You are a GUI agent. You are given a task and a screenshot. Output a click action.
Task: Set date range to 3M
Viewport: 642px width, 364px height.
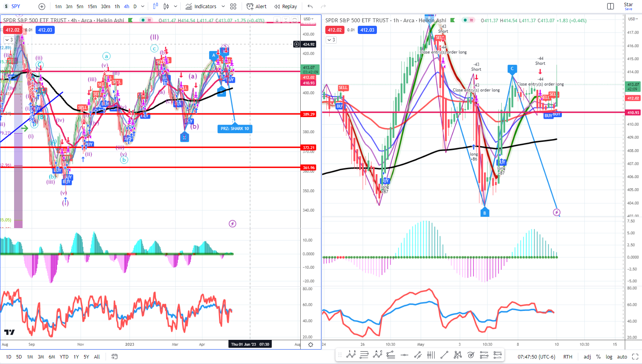(41, 357)
